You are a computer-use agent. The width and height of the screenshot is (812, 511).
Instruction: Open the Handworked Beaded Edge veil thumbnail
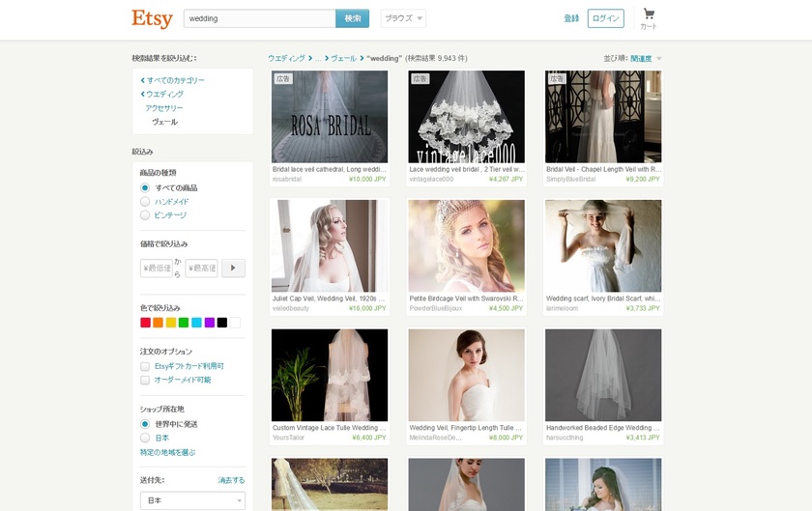click(x=603, y=376)
